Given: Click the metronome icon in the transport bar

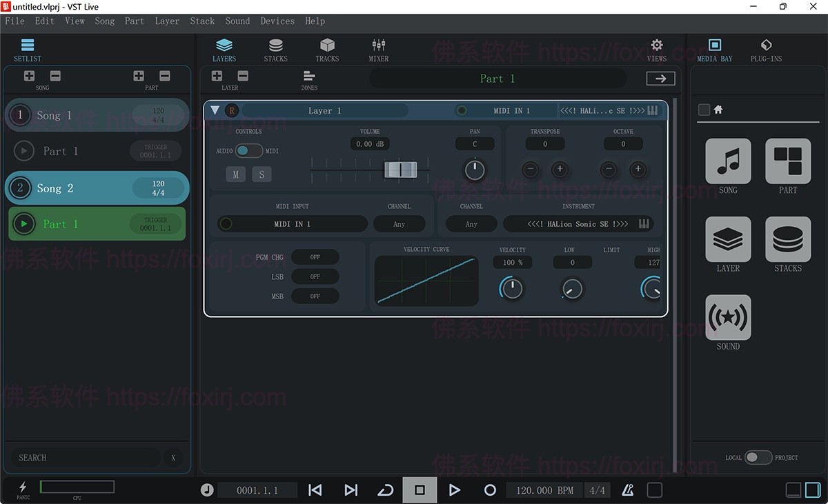Looking at the screenshot, I should tap(627, 490).
